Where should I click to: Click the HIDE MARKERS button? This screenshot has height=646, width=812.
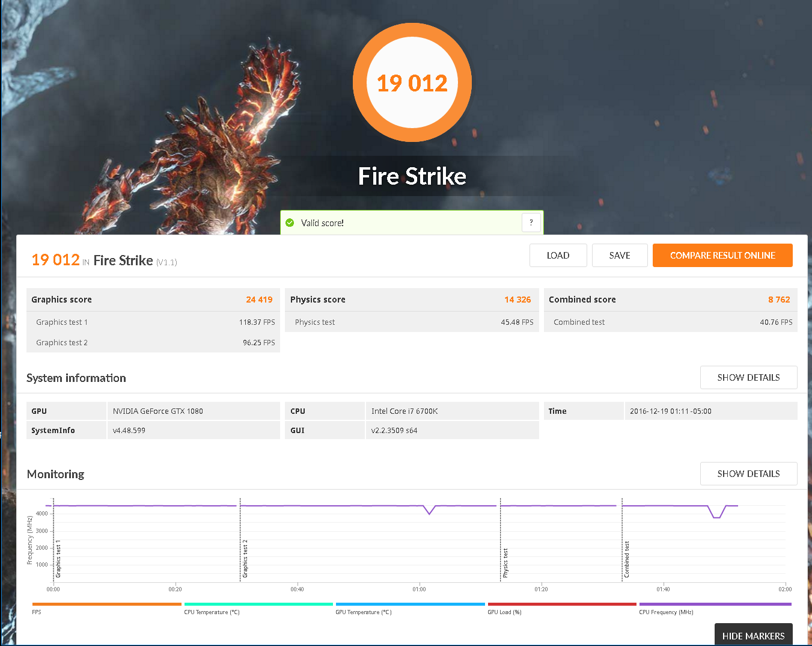753,635
